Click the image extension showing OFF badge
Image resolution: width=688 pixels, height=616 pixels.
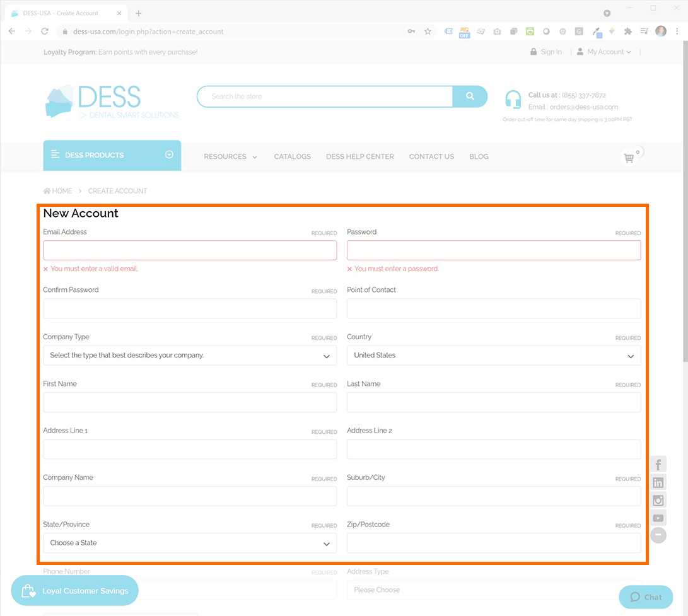click(x=464, y=32)
